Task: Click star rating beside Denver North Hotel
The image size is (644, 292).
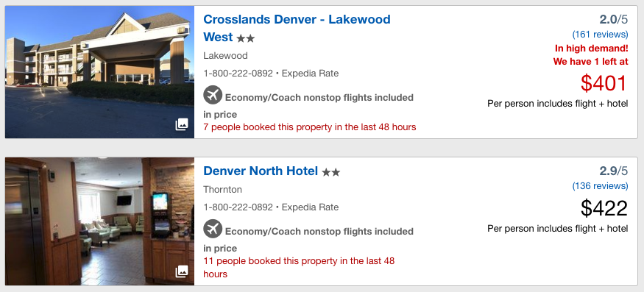Action: point(331,173)
